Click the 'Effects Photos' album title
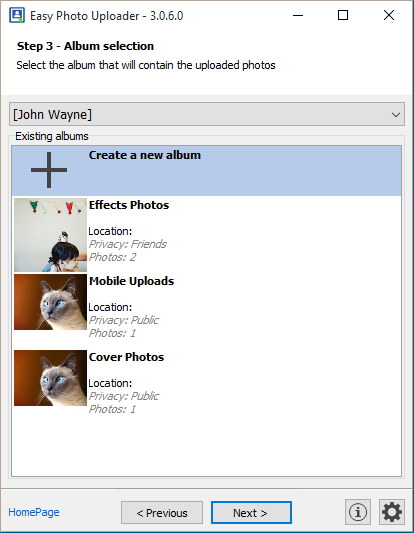The width and height of the screenshot is (414, 533). coord(129,205)
